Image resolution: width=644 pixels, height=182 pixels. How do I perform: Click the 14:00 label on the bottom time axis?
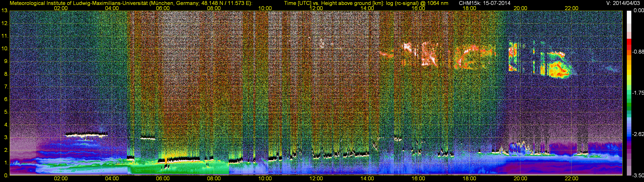(x=367, y=179)
